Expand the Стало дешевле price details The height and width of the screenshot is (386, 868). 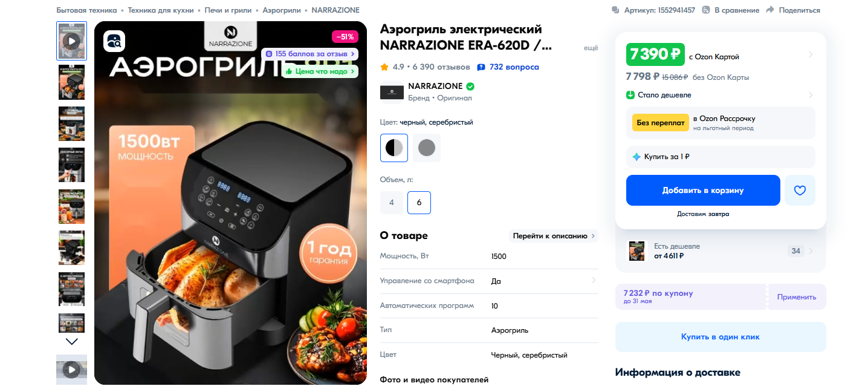[x=811, y=95]
